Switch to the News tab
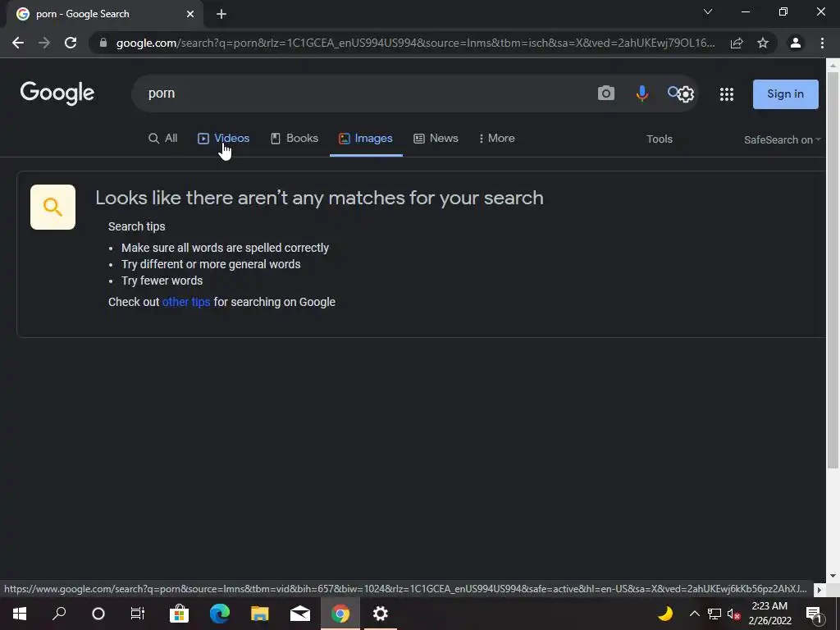 click(436, 138)
